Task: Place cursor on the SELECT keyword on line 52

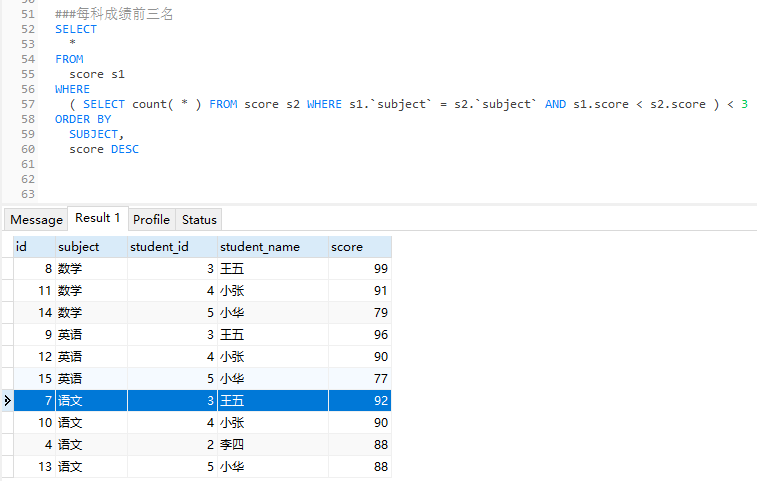Action: pos(76,29)
